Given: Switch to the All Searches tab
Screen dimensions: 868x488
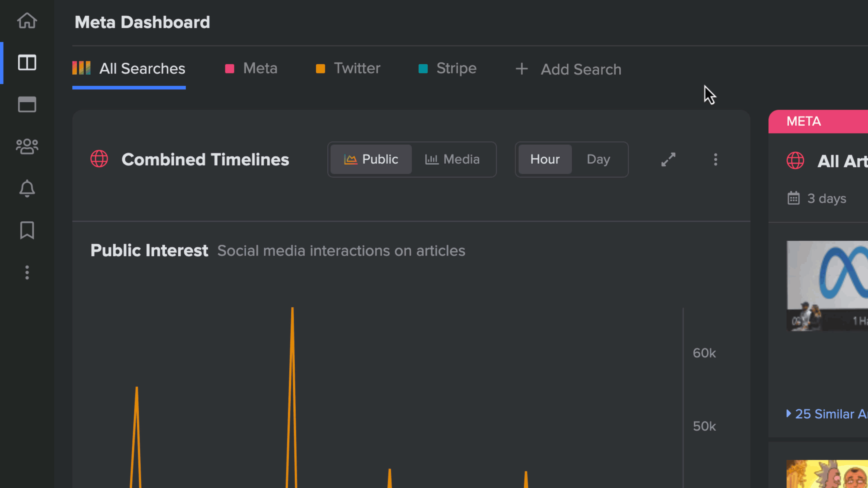Looking at the screenshot, I should pyautogui.click(x=129, y=69).
